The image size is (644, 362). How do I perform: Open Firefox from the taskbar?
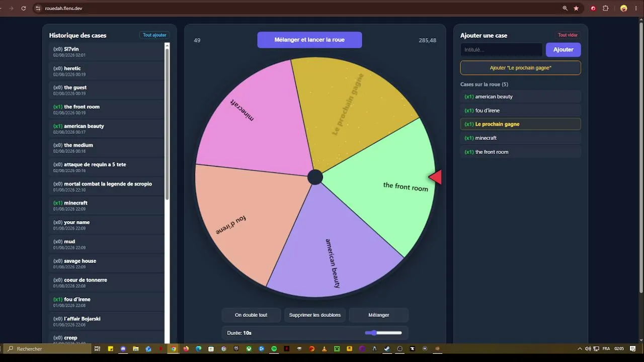[186, 348]
